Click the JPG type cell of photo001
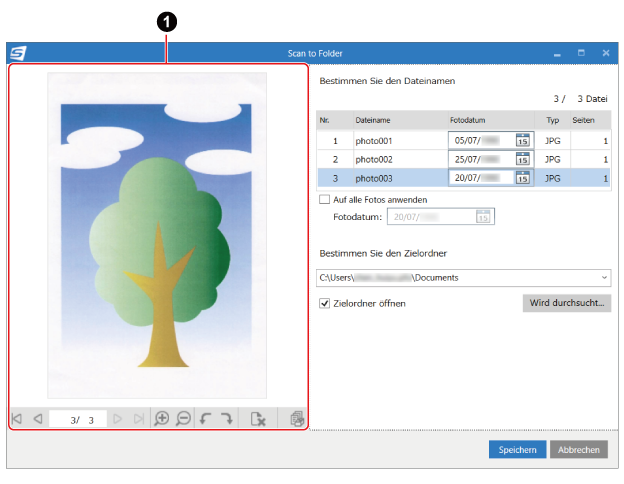Image resolution: width=624 pixels, height=484 pixels. [552, 141]
